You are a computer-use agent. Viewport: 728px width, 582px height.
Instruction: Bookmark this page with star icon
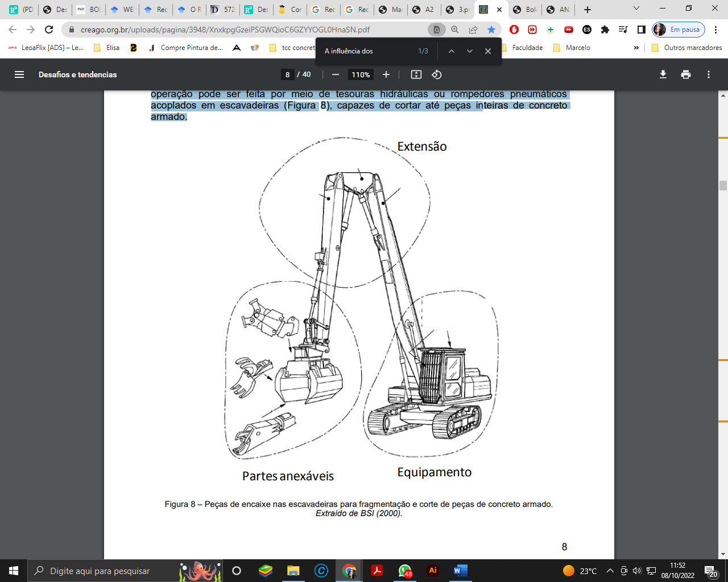tap(491, 30)
